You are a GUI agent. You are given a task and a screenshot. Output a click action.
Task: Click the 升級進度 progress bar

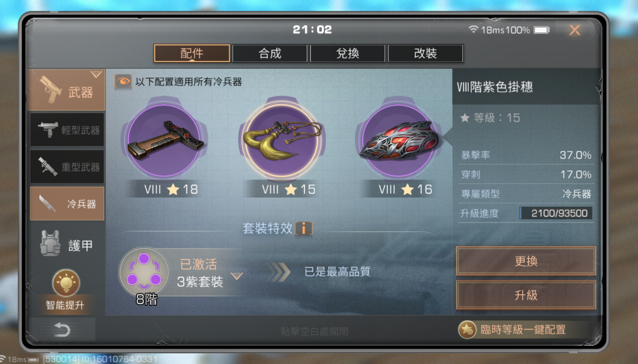click(x=556, y=213)
